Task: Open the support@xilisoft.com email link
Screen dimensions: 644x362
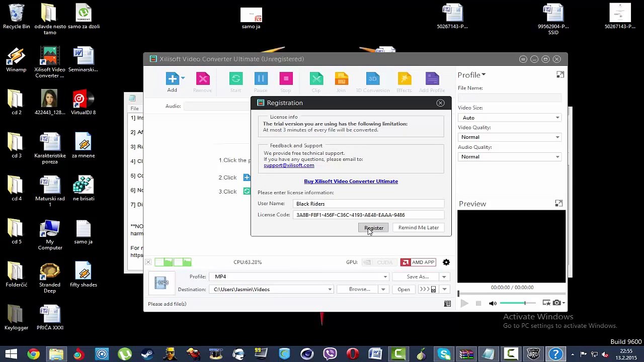Action: [x=289, y=165]
